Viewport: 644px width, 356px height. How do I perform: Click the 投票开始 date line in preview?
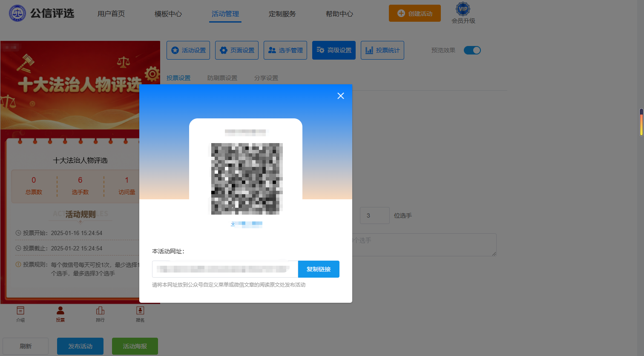pyautogui.click(x=59, y=233)
